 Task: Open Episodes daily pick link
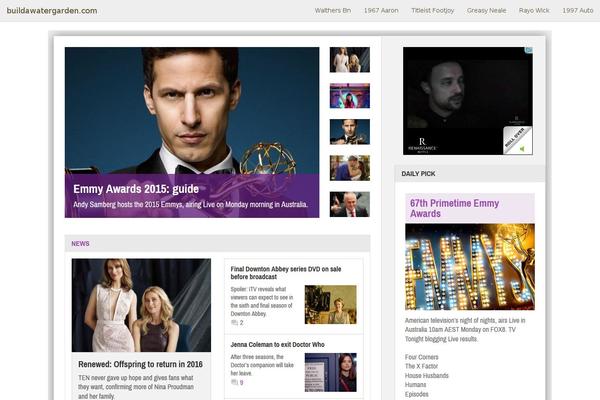[417, 394]
